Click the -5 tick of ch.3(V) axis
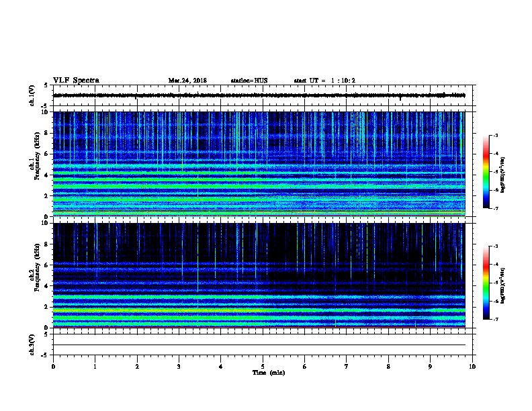The image size is (532, 411). click(45, 355)
